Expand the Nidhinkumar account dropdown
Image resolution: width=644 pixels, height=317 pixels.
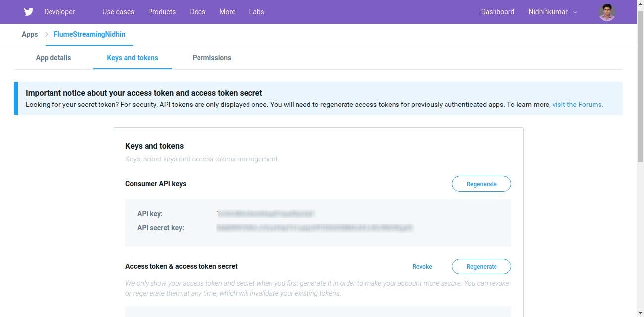tap(553, 12)
